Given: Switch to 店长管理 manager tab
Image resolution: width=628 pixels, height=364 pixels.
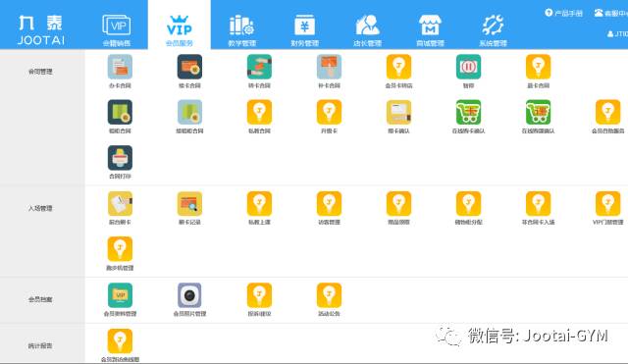Looking at the screenshot, I should click(367, 30).
